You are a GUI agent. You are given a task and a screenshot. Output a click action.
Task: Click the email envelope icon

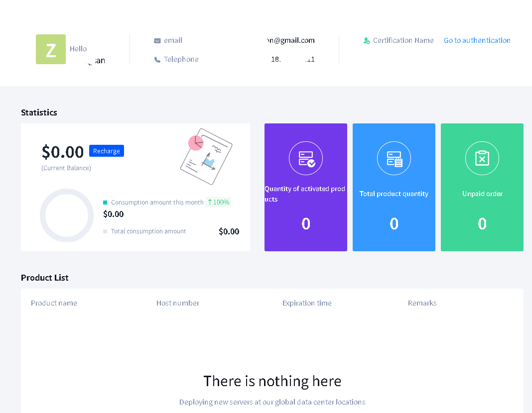pyautogui.click(x=157, y=40)
